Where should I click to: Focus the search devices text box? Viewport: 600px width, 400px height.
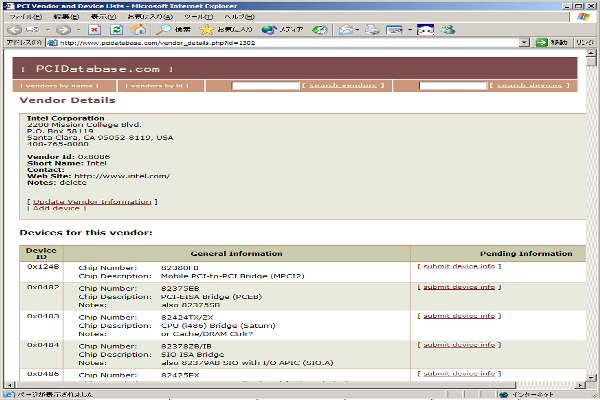pos(453,85)
